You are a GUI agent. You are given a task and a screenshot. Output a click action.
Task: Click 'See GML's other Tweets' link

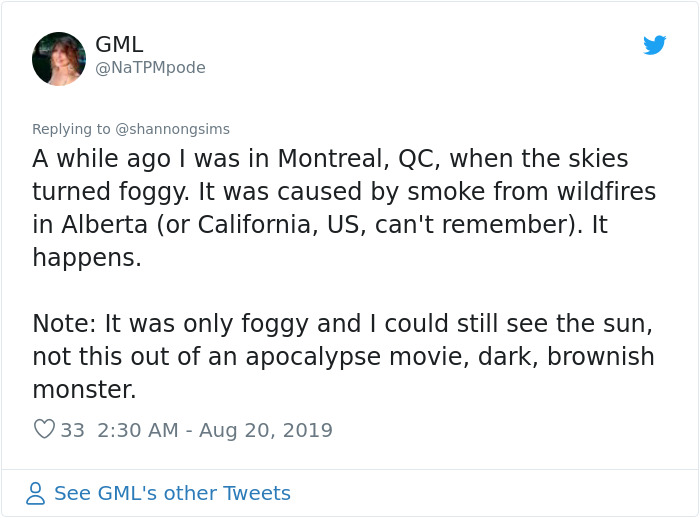coord(172,493)
